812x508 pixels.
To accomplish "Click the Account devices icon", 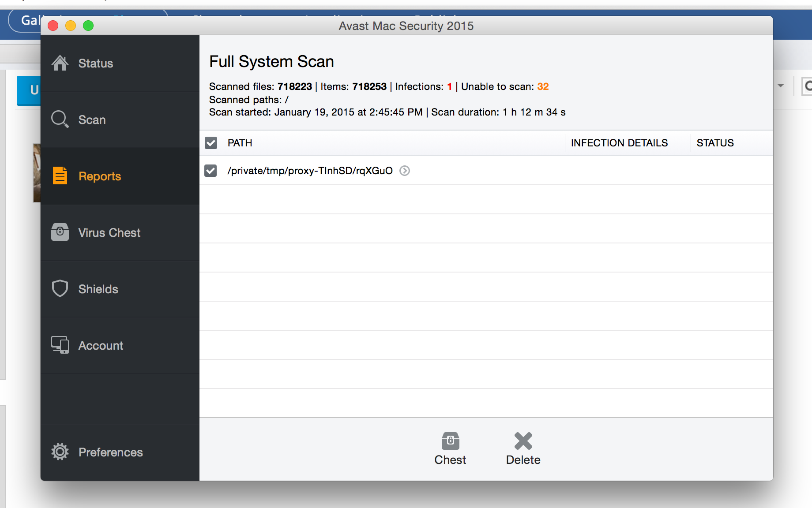I will coord(60,345).
